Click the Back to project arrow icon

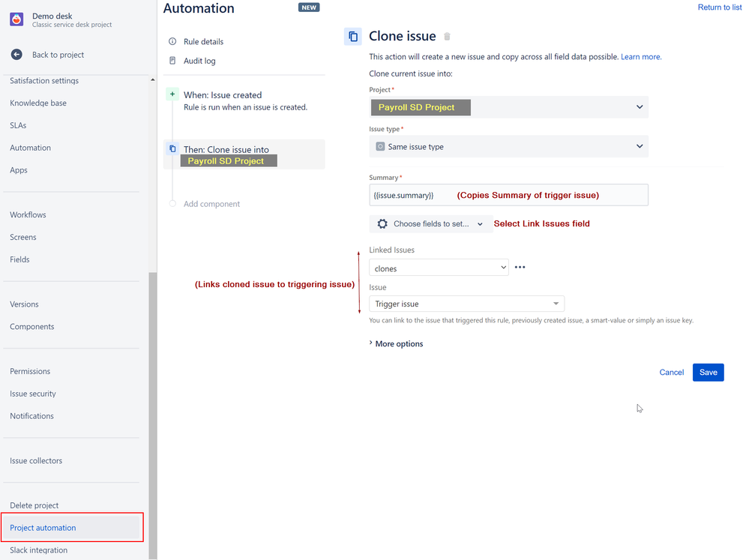16,55
